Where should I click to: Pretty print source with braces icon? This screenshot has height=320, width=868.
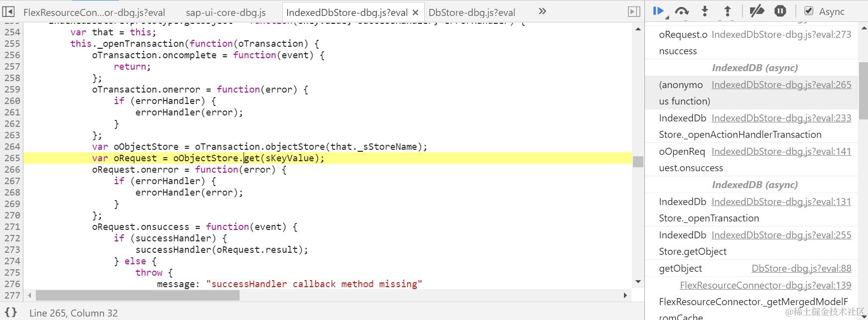pos(11,313)
